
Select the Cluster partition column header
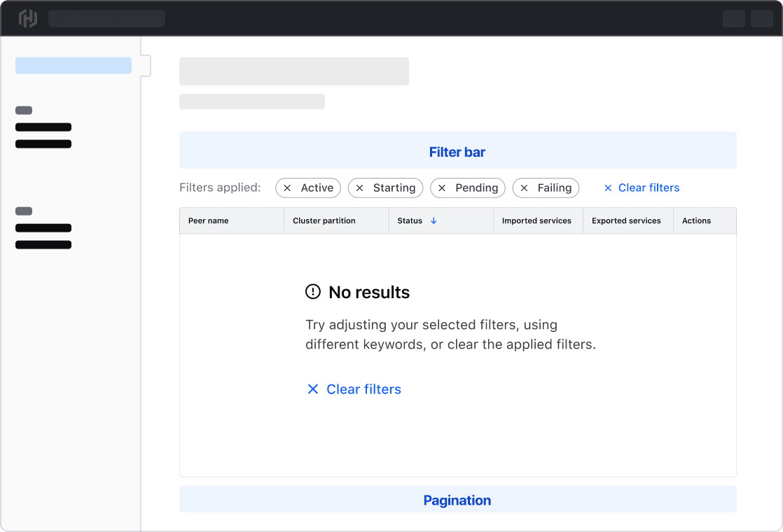[x=324, y=221]
